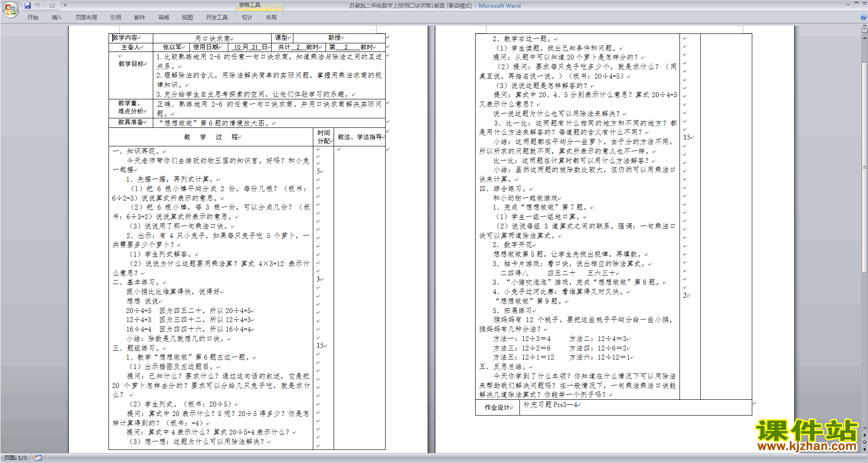
Task: Open the Office button menu
Action: 10,9
